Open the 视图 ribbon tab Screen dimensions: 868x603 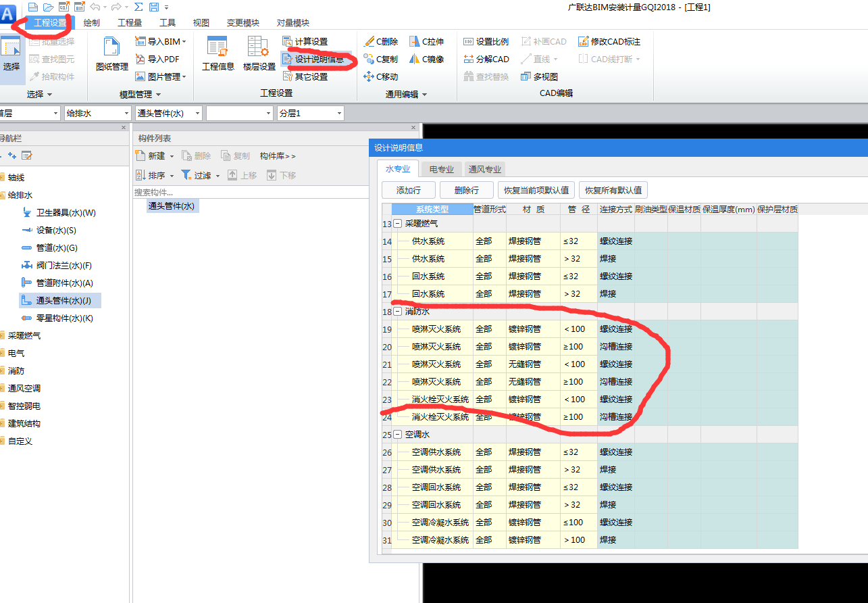coord(201,23)
